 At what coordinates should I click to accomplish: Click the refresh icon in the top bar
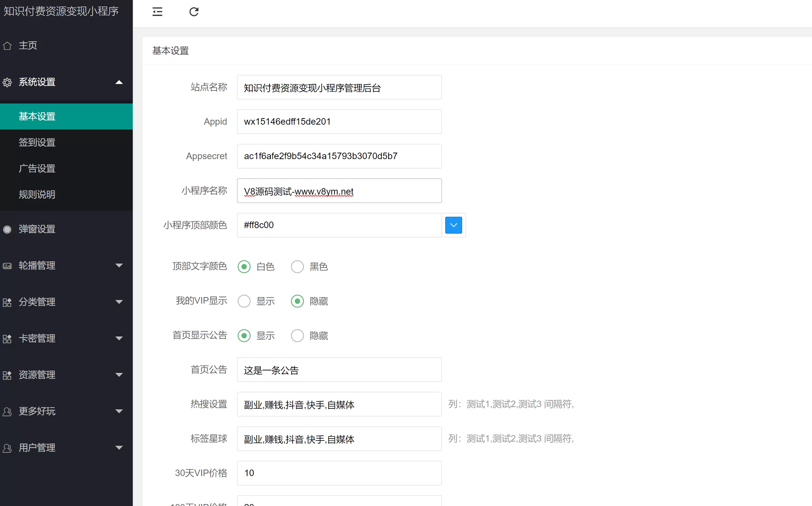(194, 12)
